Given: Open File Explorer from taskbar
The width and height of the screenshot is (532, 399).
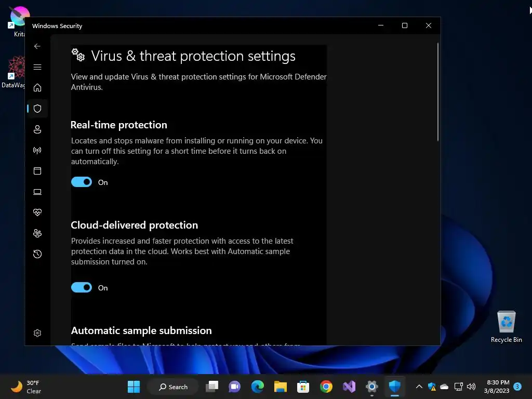Looking at the screenshot, I should 281,387.
